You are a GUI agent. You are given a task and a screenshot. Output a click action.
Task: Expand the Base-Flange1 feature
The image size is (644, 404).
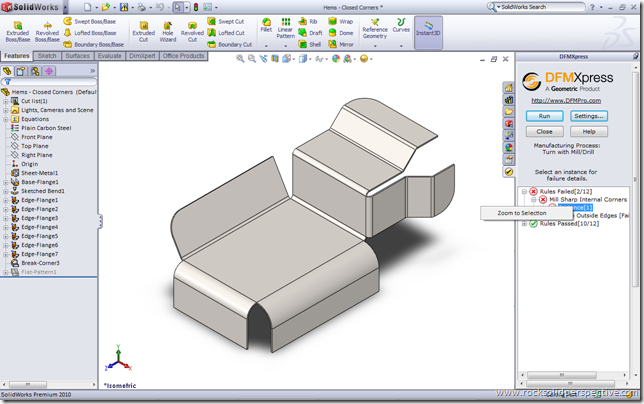(5, 182)
